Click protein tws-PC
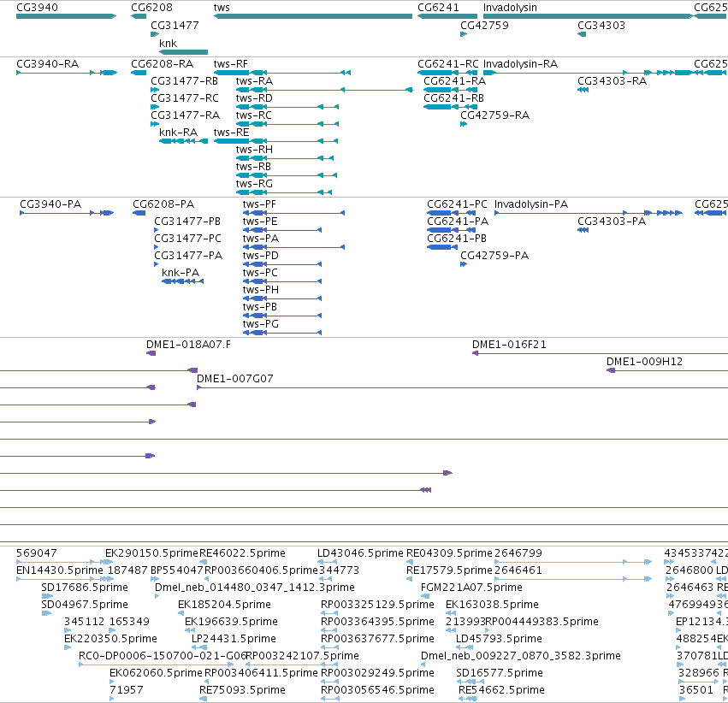The image size is (728, 703). 282,281
